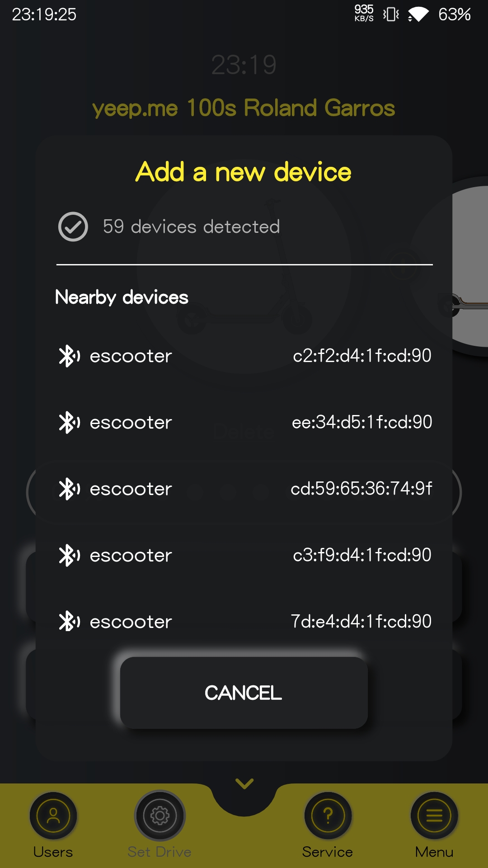
Task: Open the Set Drive gear icon
Action: (160, 816)
